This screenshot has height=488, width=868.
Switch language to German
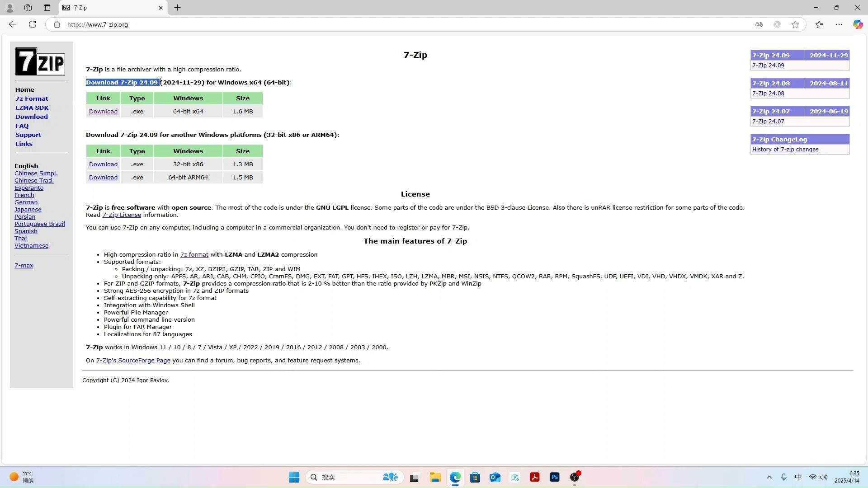point(26,202)
